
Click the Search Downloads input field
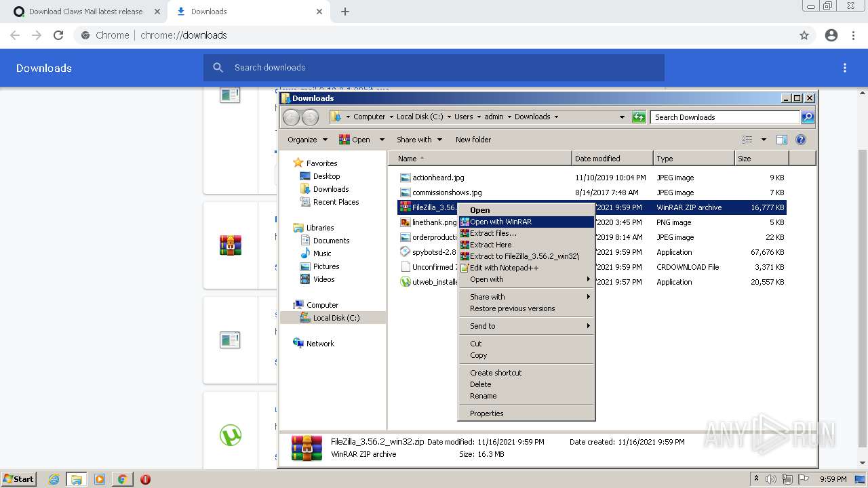click(x=725, y=117)
